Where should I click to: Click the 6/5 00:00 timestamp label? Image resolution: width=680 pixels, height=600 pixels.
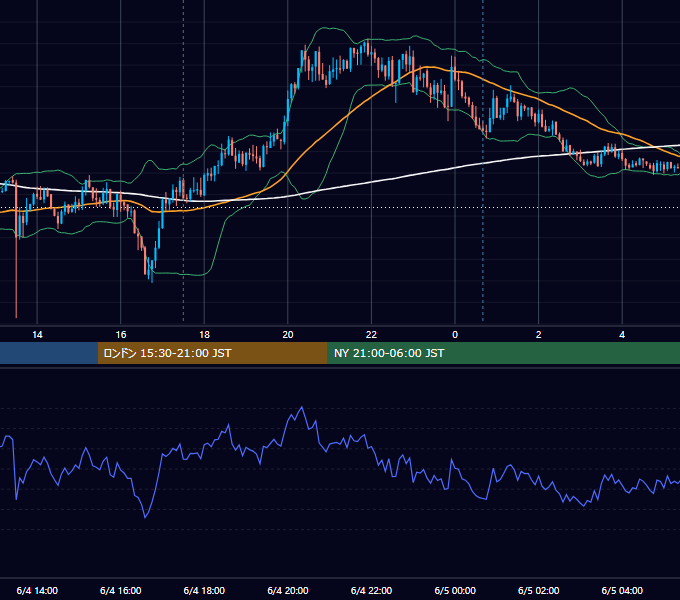point(455,590)
